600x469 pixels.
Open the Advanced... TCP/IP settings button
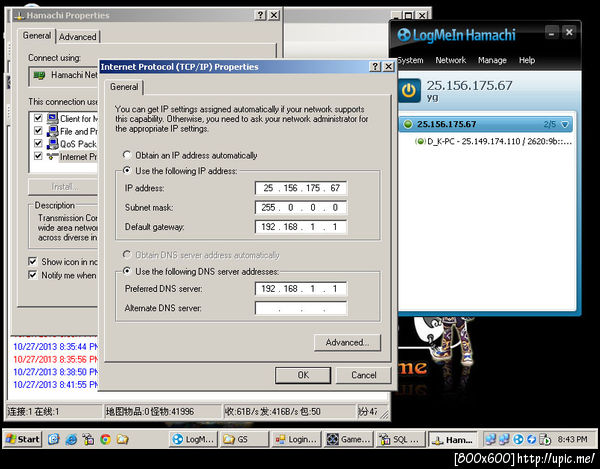(347, 342)
